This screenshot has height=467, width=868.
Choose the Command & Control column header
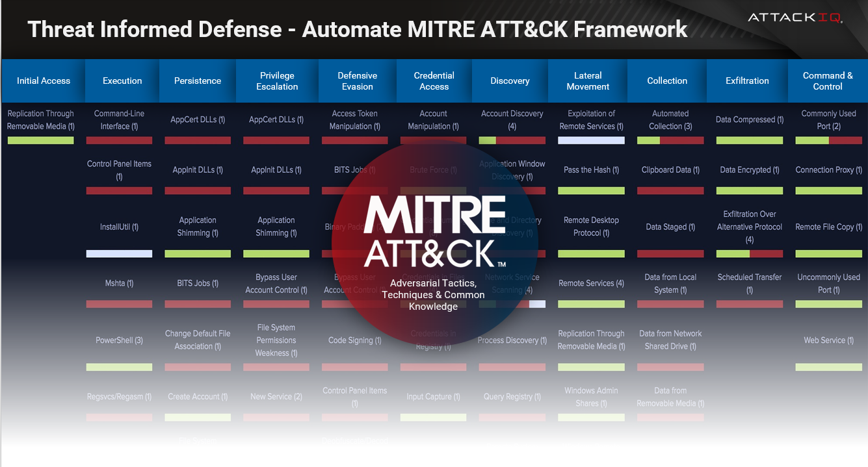coord(828,81)
